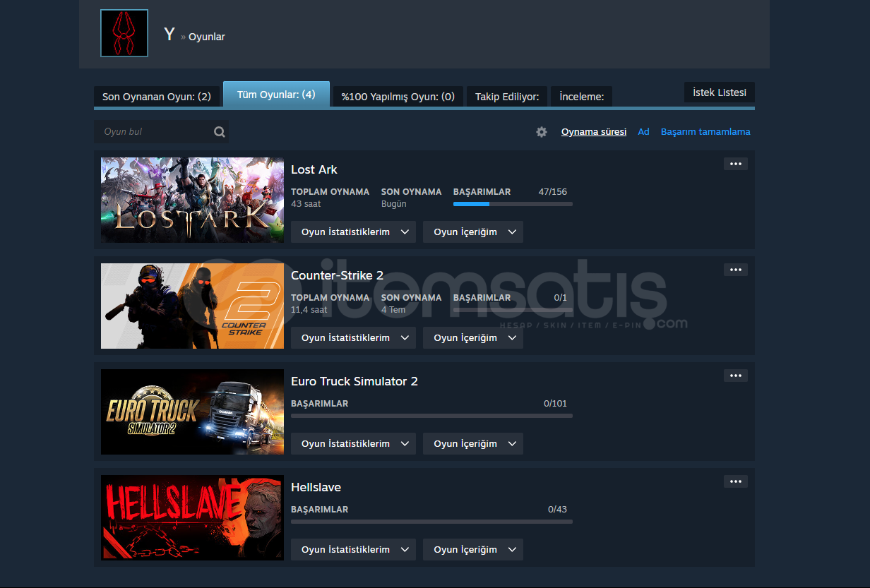Select the Tüm Oyunlar tab
Image resolution: width=870 pixels, height=588 pixels.
(x=276, y=95)
